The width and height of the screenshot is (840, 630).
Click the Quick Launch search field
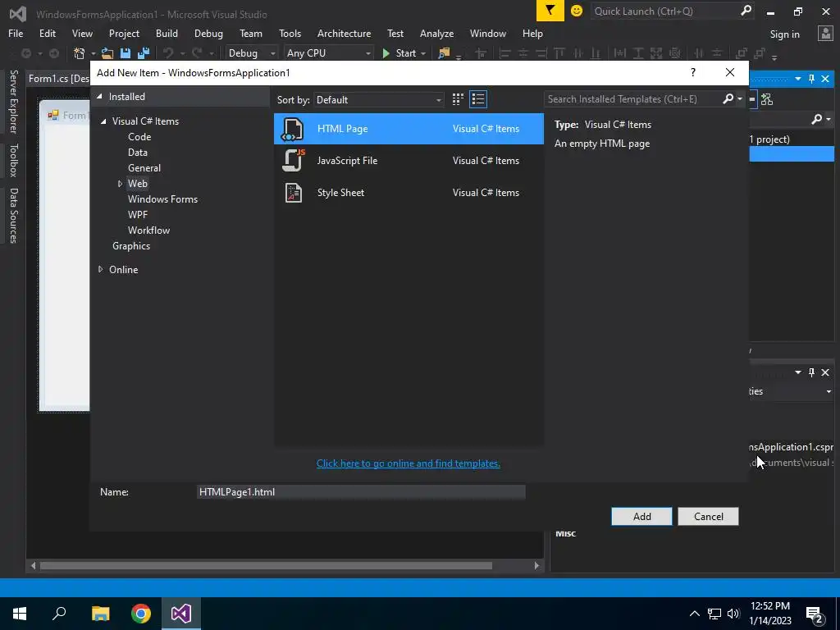(x=664, y=11)
